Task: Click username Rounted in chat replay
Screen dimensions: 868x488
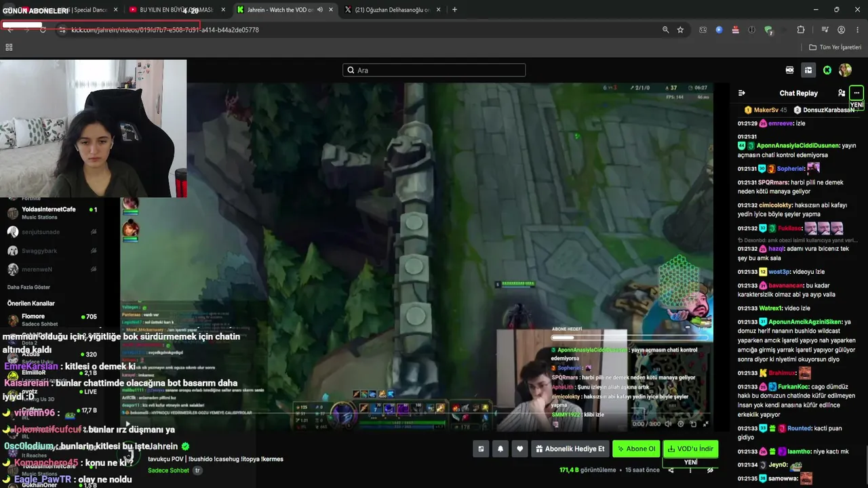Action: [800, 428]
